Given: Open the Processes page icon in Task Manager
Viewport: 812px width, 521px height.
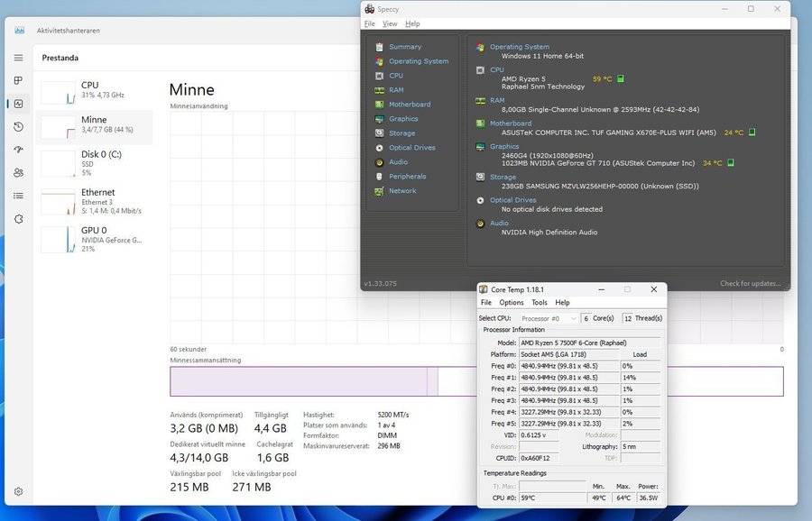Looking at the screenshot, I should 19,80.
